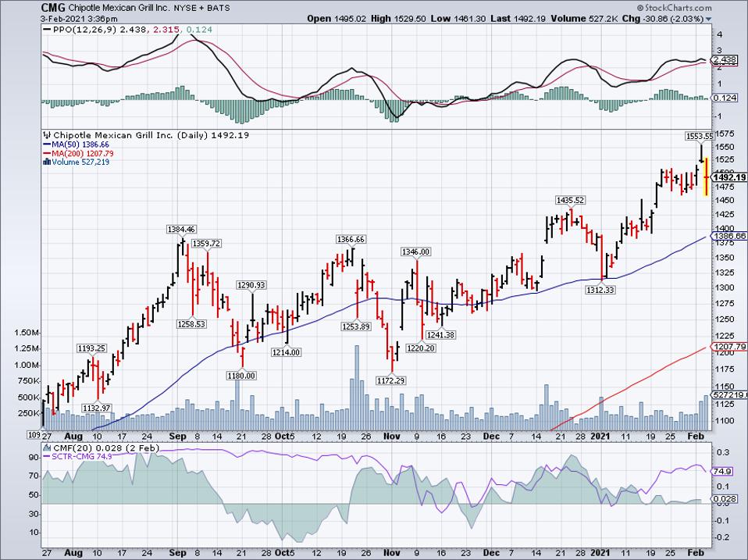Viewport: 748px width, 560px height.
Task: Select the 'High 1529.50' header value
Action: [398, 19]
